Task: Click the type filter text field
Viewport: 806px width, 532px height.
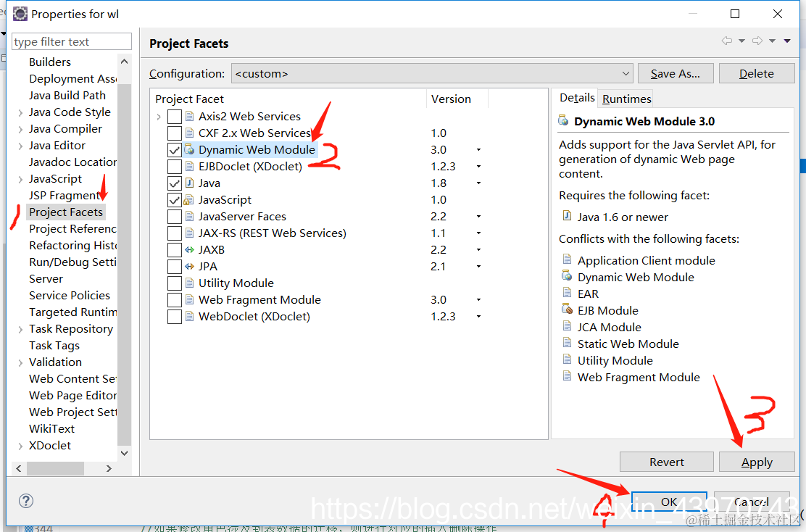Action: 72,41
